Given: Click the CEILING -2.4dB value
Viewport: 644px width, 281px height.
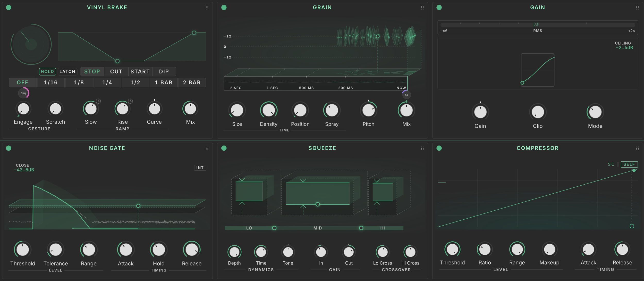Looking at the screenshot, I should 624,48.
